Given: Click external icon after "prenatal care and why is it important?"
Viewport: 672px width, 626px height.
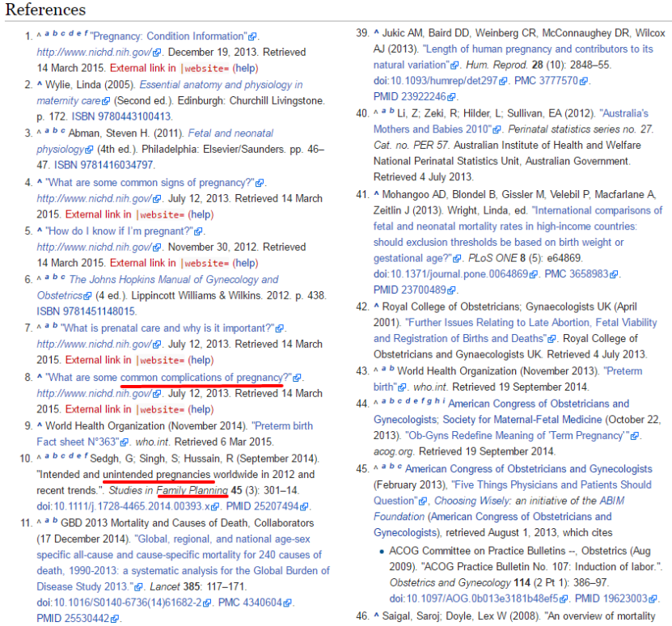Looking at the screenshot, I should (280, 328).
